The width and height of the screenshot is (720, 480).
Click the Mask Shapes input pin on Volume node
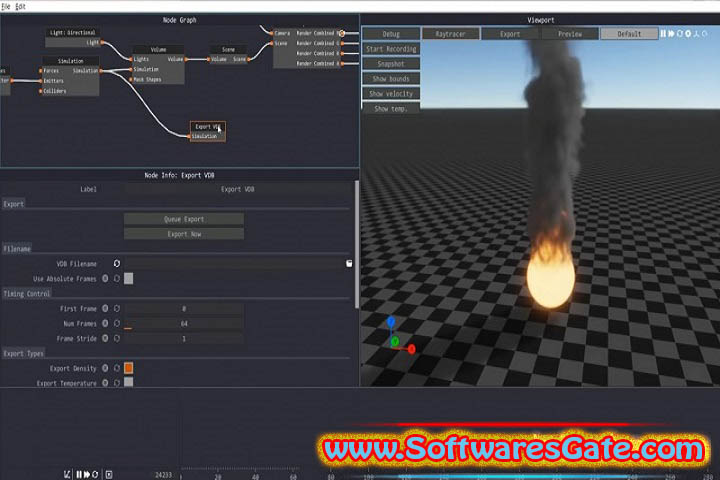(x=131, y=79)
